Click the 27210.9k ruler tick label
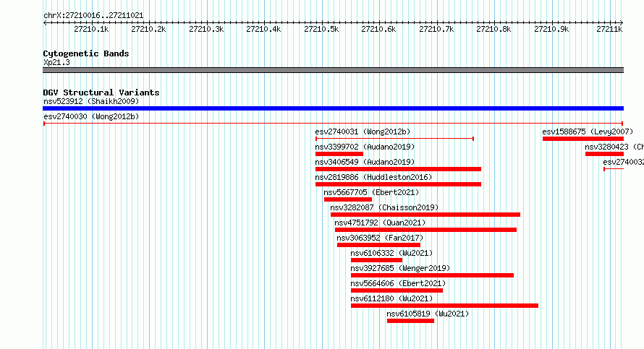Image resolution: width=644 pixels, height=349 pixels. [x=551, y=29]
